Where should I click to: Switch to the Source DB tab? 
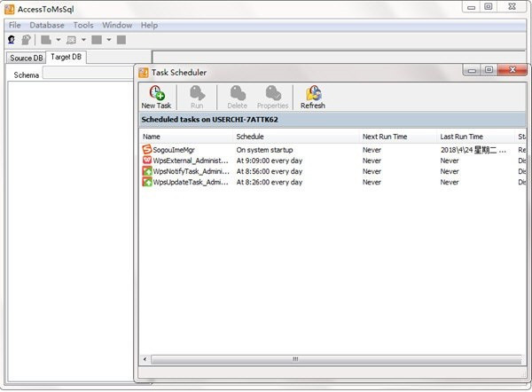tap(26, 58)
